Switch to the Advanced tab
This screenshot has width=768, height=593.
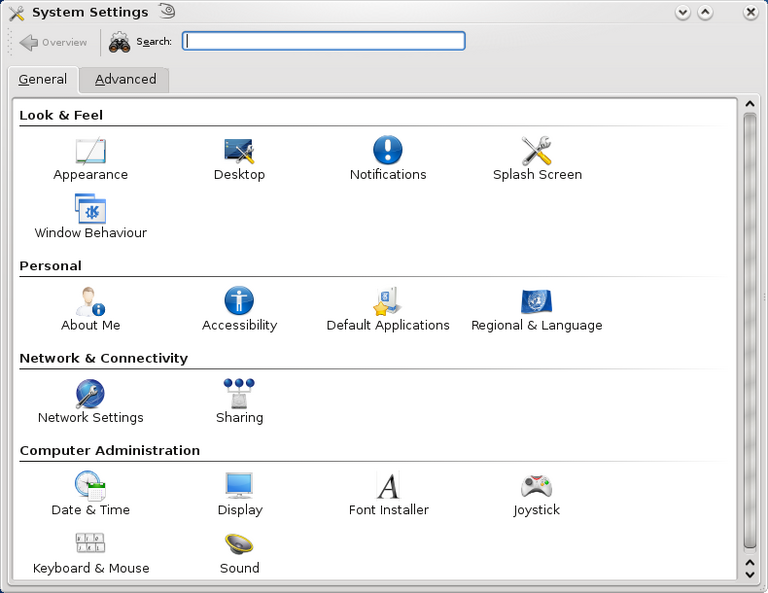125,79
